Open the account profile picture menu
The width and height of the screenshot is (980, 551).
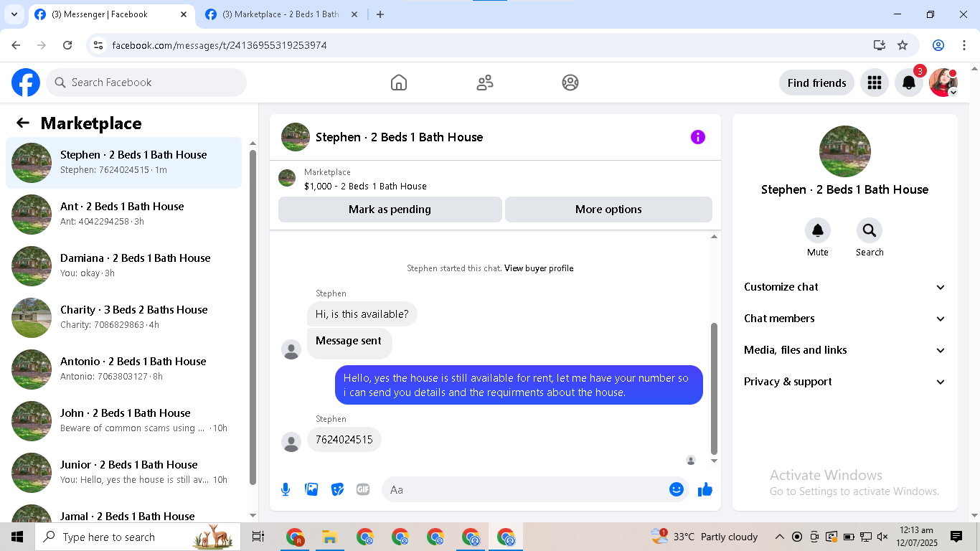click(x=943, y=83)
